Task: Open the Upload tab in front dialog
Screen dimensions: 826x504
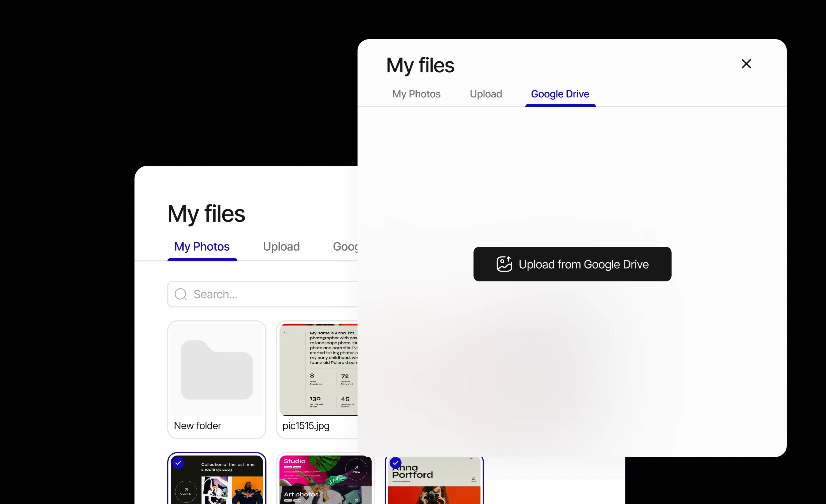Action: click(x=486, y=94)
